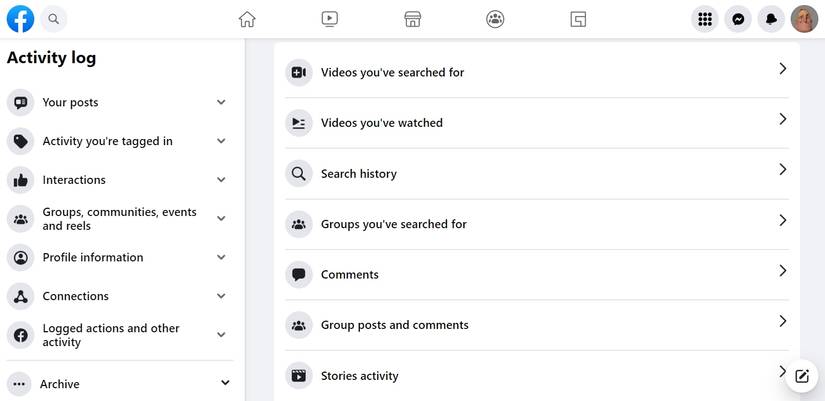Open Videos you've watched

(537, 123)
